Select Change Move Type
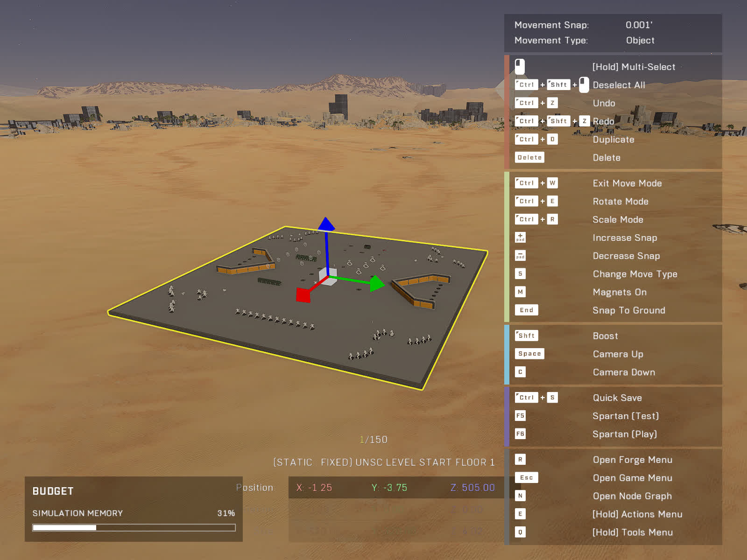The image size is (747, 560). point(635,274)
